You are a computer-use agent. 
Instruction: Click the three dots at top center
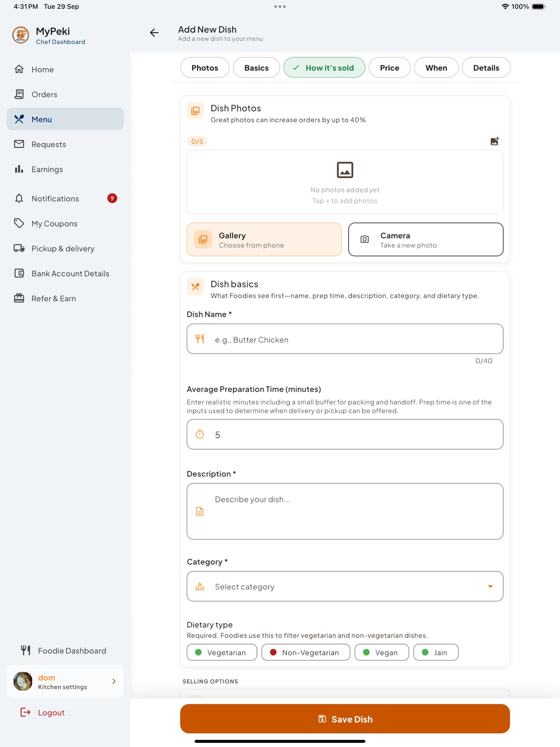[x=280, y=7]
